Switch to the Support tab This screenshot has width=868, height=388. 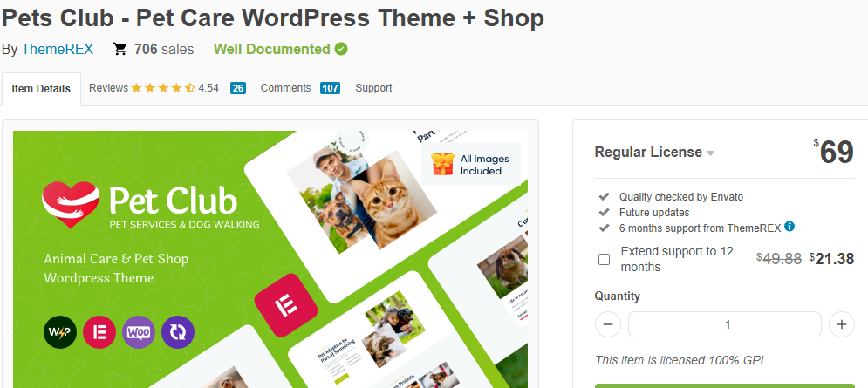373,88
